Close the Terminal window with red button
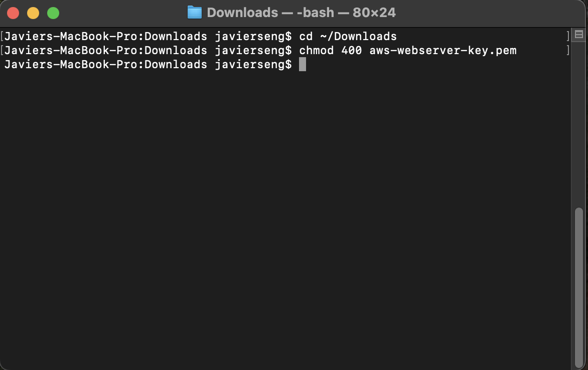 [13, 13]
